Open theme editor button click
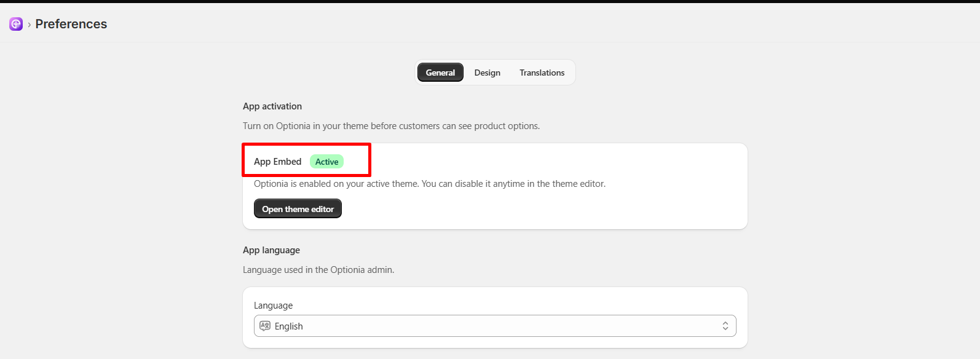Screen dimensions: 980x359 298,209
